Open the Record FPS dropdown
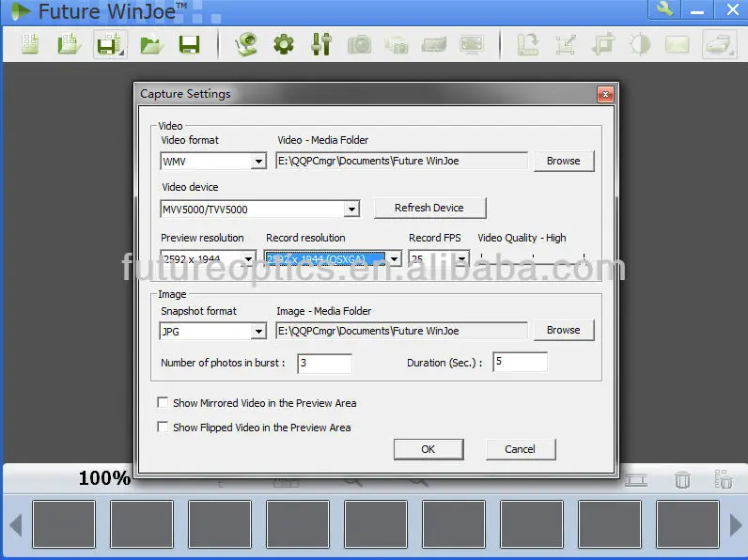 pyautogui.click(x=461, y=259)
